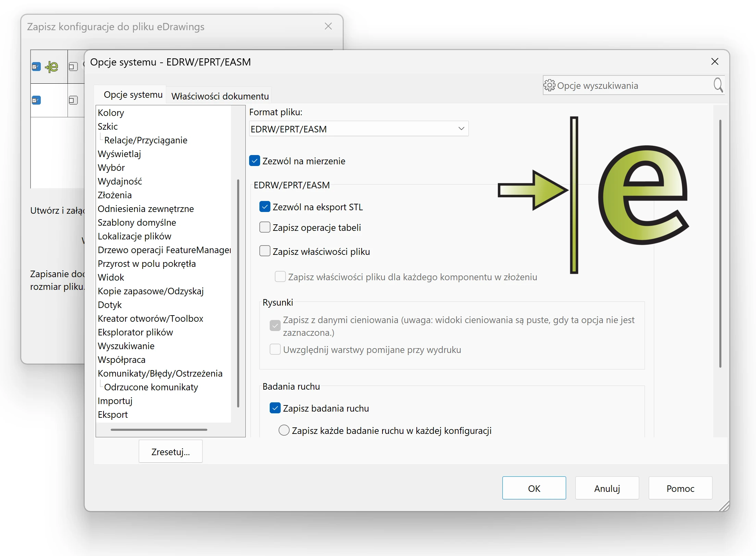Select Lokalizacje plików tree item
Image resolution: width=756 pixels, height=556 pixels.
coord(134,236)
